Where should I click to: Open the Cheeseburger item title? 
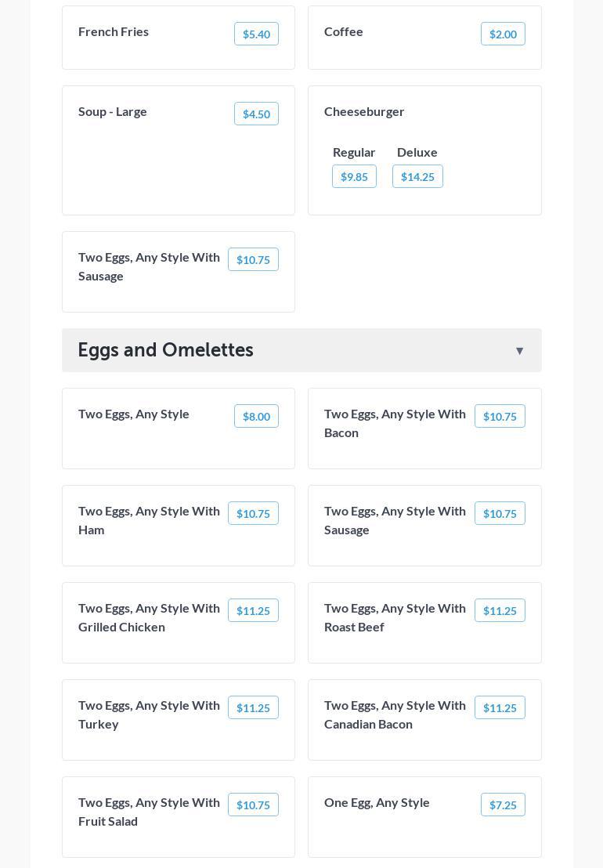(x=364, y=111)
